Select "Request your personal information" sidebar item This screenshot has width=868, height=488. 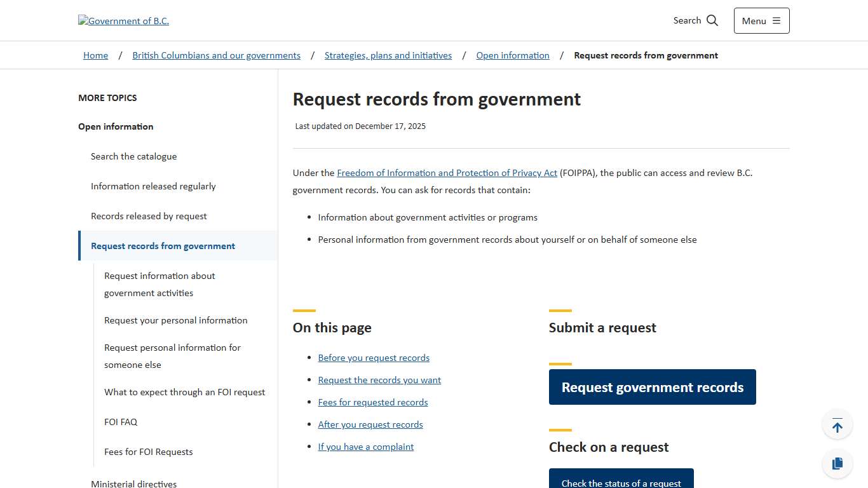[175, 320]
